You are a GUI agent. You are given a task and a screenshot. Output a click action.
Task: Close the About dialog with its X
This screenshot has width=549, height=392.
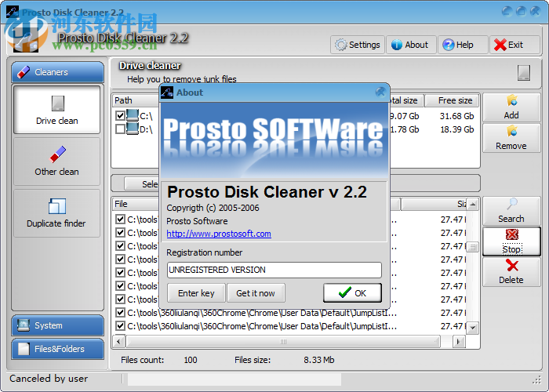pyautogui.click(x=380, y=92)
